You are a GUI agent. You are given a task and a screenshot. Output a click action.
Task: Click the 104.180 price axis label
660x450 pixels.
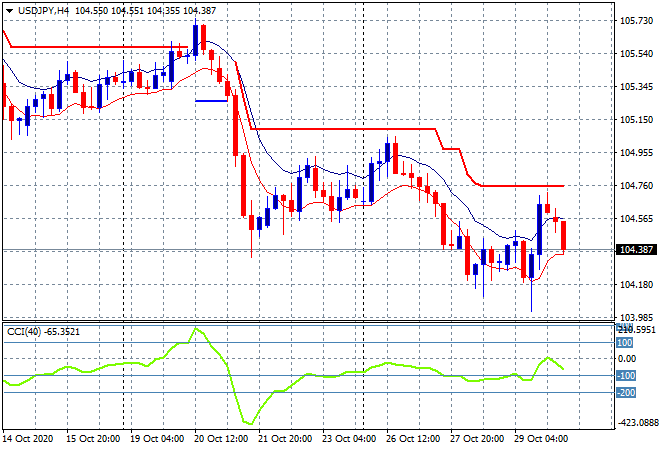tap(636, 285)
